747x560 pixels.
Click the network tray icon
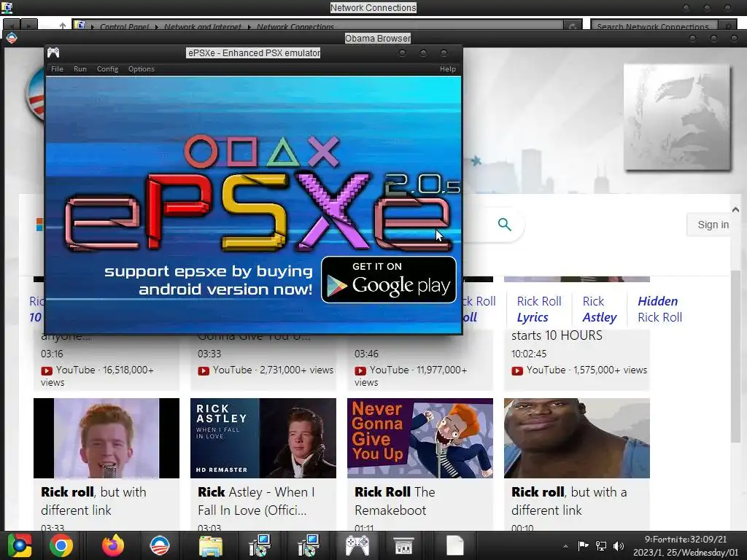tap(601, 545)
